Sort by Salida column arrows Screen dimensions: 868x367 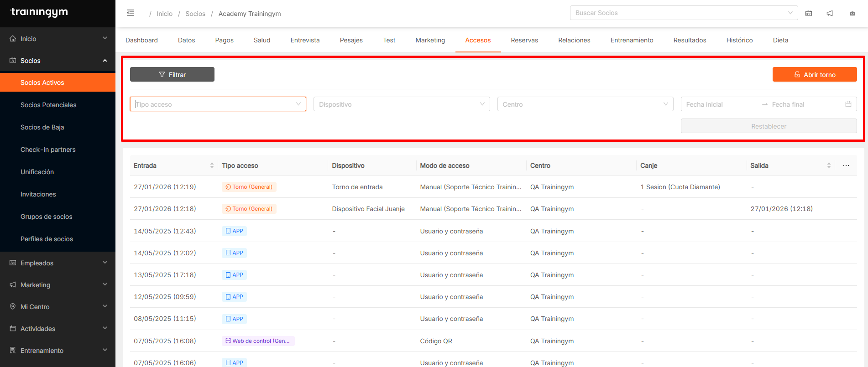click(x=828, y=165)
